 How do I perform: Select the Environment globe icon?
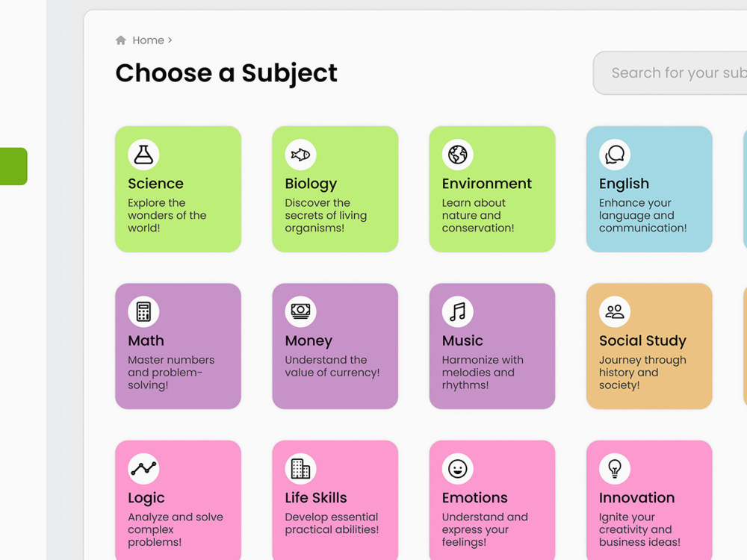(x=457, y=155)
